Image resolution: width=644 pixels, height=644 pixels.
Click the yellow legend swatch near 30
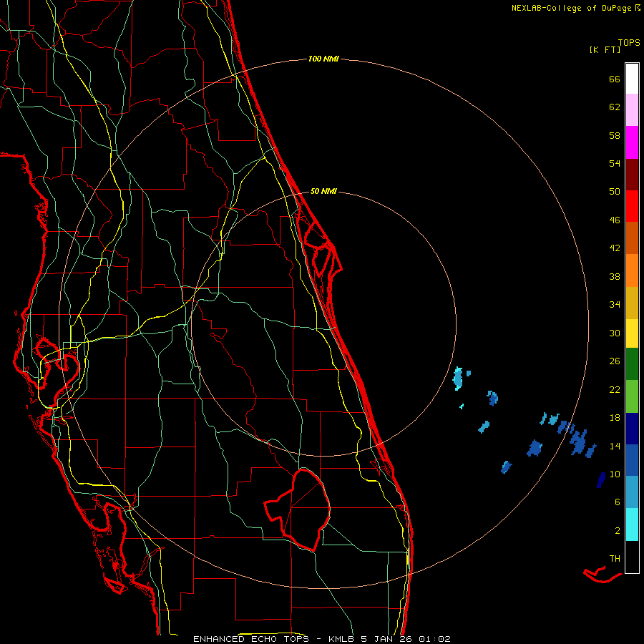click(x=632, y=333)
